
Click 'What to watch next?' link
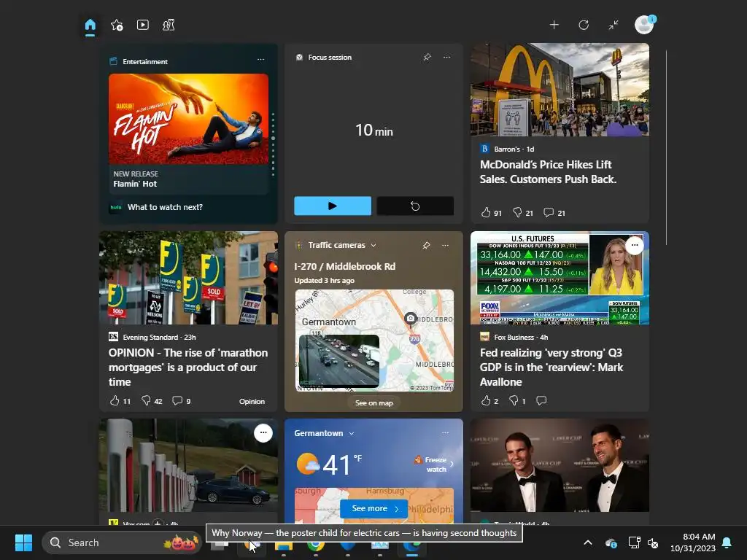pos(165,207)
